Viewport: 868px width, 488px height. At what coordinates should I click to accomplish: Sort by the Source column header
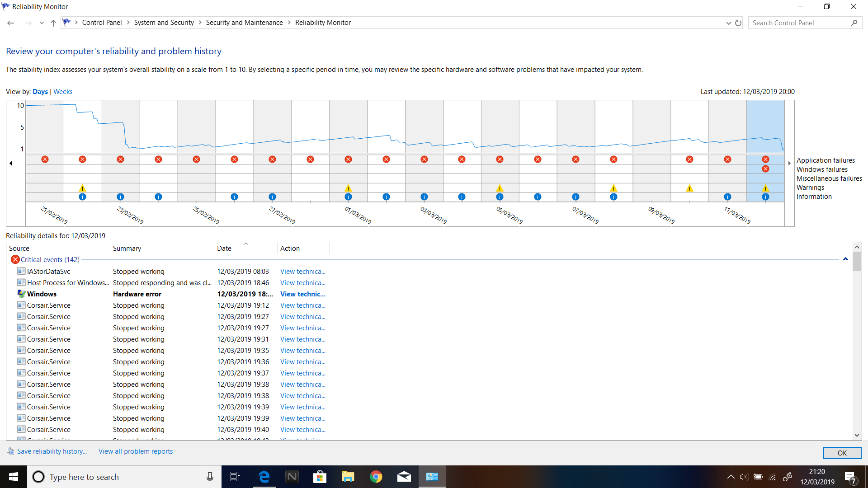58,249
